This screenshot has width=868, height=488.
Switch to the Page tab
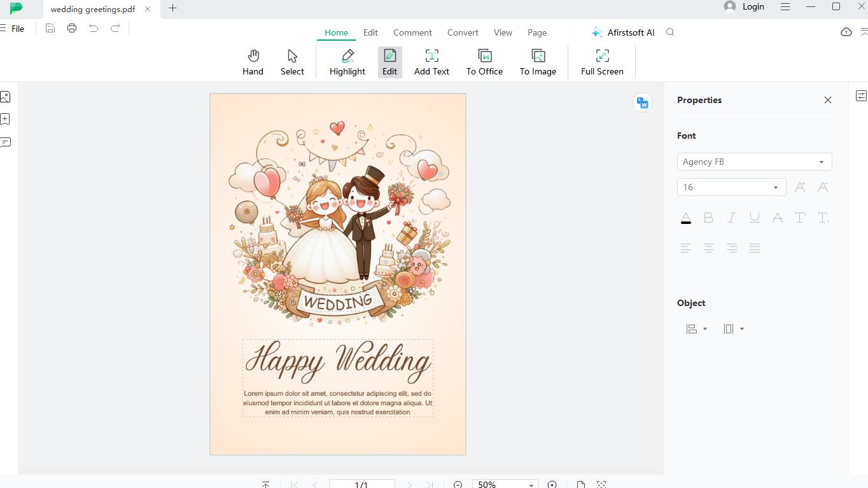[x=537, y=32]
